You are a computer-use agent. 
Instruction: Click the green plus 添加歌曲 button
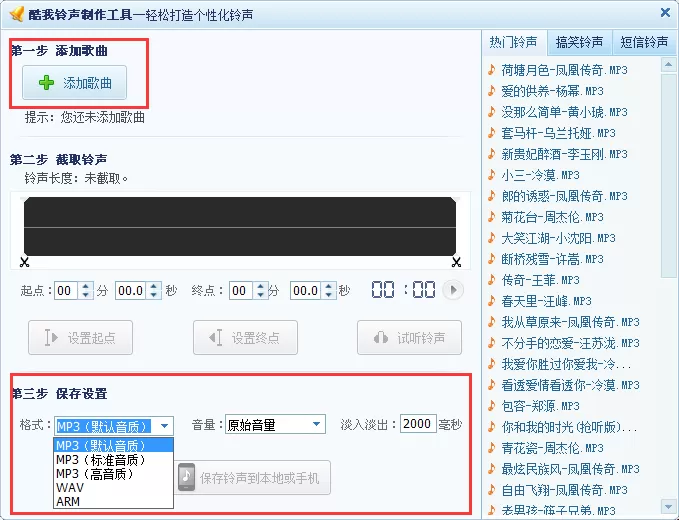click(x=74, y=83)
